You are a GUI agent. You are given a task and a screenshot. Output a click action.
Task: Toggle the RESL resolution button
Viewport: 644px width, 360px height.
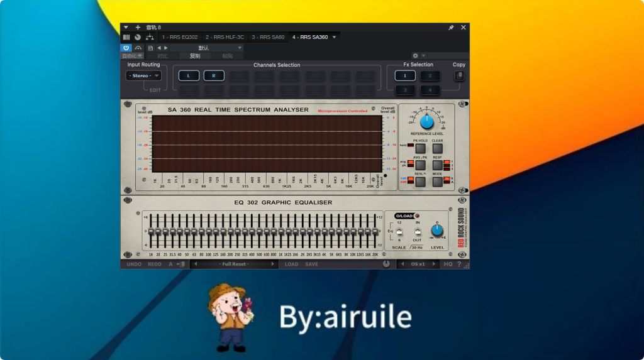point(420,182)
